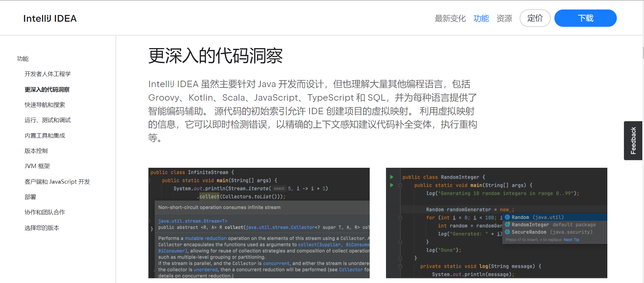Select 功能 sidebar heading
Screen dimensions: 644x283
click(23, 59)
